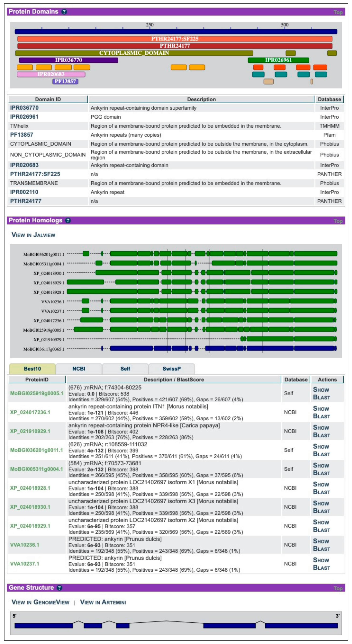
Task: Open protein XP_021910929.1 link in table
Action: [x=30, y=431]
